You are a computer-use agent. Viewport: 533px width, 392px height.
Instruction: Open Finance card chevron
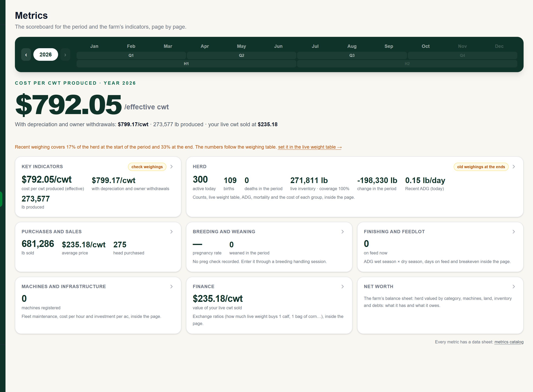pyautogui.click(x=342, y=287)
